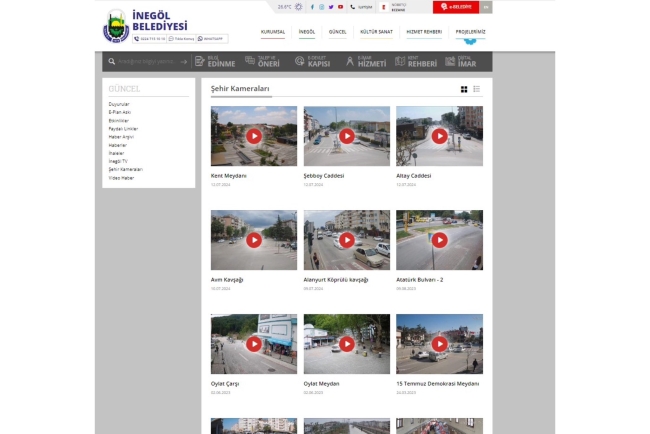The height and width of the screenshot is (434, 650).
Task: Open the Talep ve Öneri shortcut icon
Action: coord(250,61)
